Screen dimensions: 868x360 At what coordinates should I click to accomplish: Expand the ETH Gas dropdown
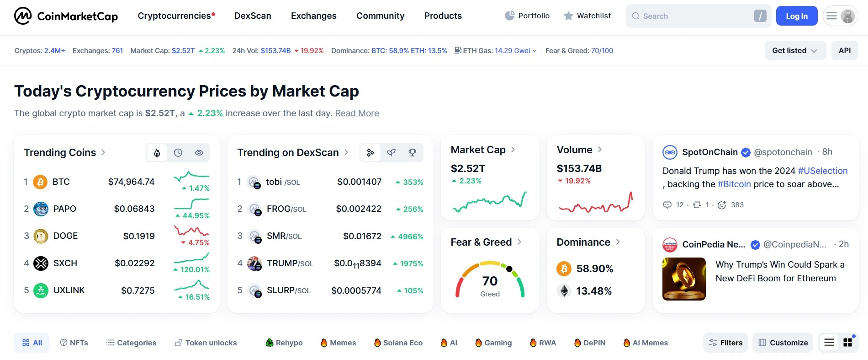coord(535,51)
